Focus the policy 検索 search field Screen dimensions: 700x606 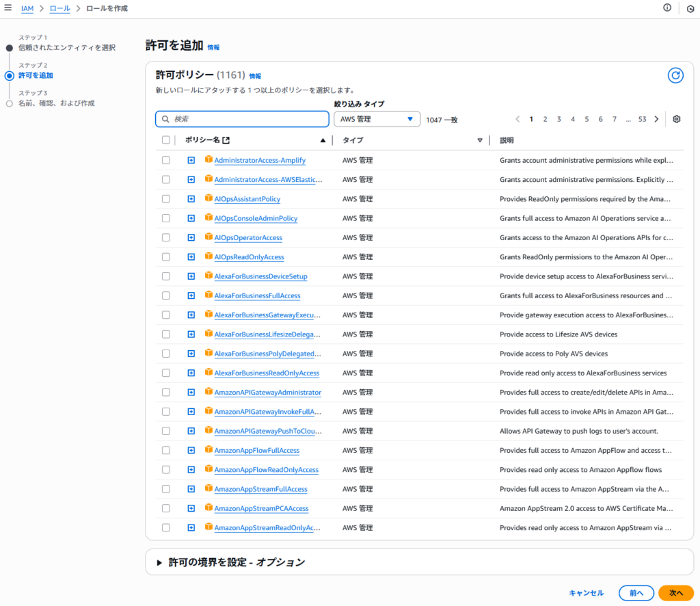(243, 119)
